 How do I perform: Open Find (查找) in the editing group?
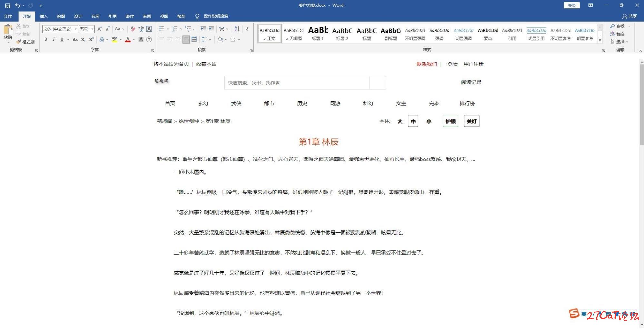(x=618, y=26)
